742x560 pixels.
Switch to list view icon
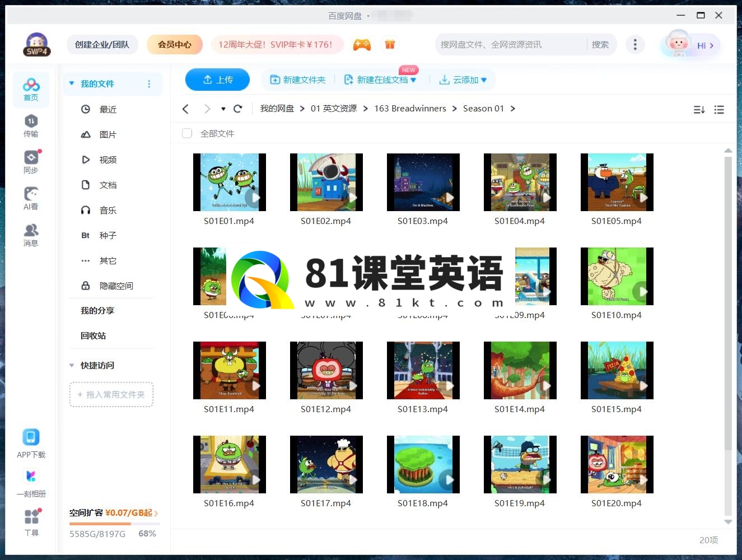[719, 110]
